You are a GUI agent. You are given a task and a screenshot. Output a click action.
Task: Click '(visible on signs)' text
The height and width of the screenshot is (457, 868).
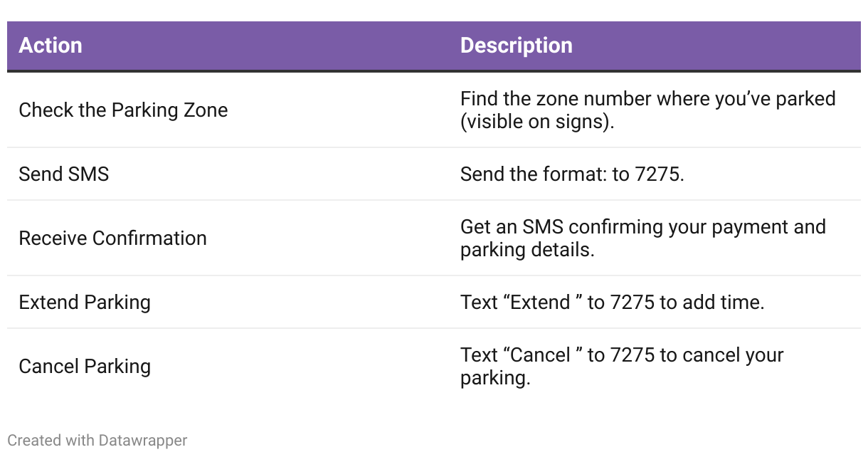pyautogui.click(x=537, y=122)
